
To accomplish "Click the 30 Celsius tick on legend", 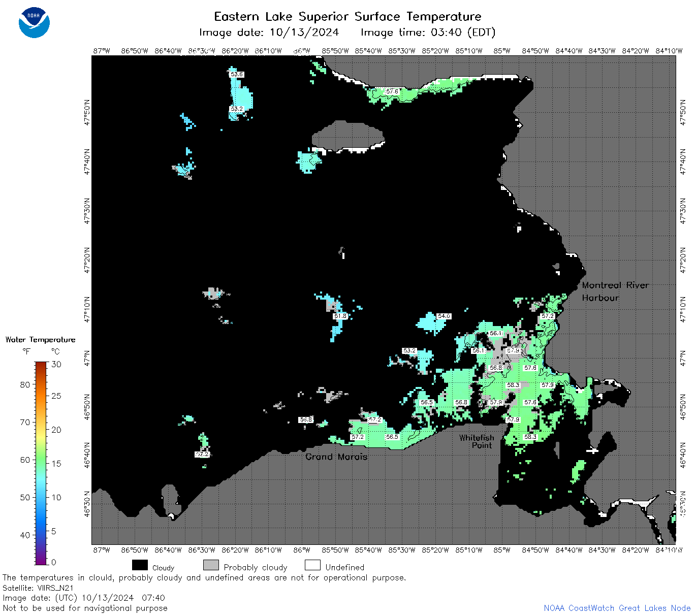I will pyautogui.click(x=56, y=364).
